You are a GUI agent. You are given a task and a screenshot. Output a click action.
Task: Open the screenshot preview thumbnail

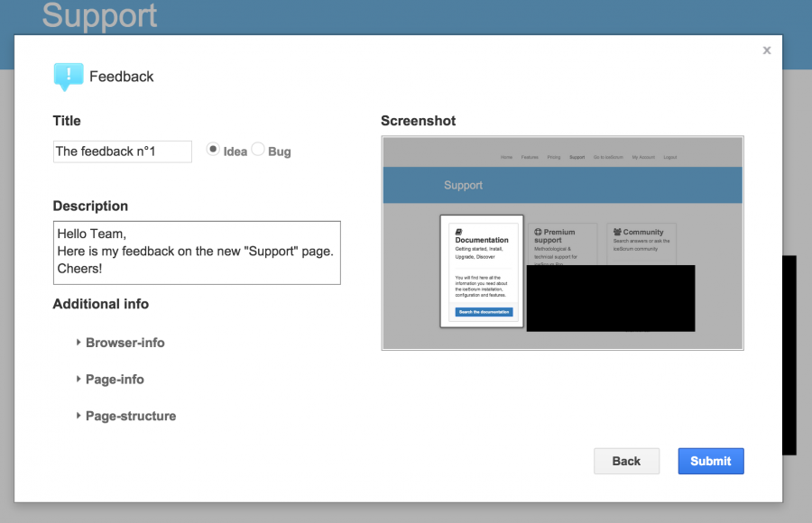(x=562, y=243)
